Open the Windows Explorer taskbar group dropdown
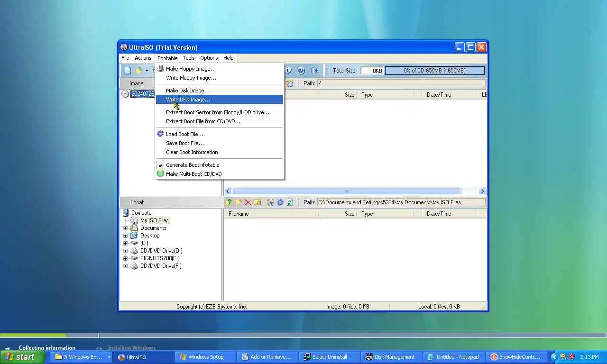Screen dimensions: 607x364 coord(109,357)
